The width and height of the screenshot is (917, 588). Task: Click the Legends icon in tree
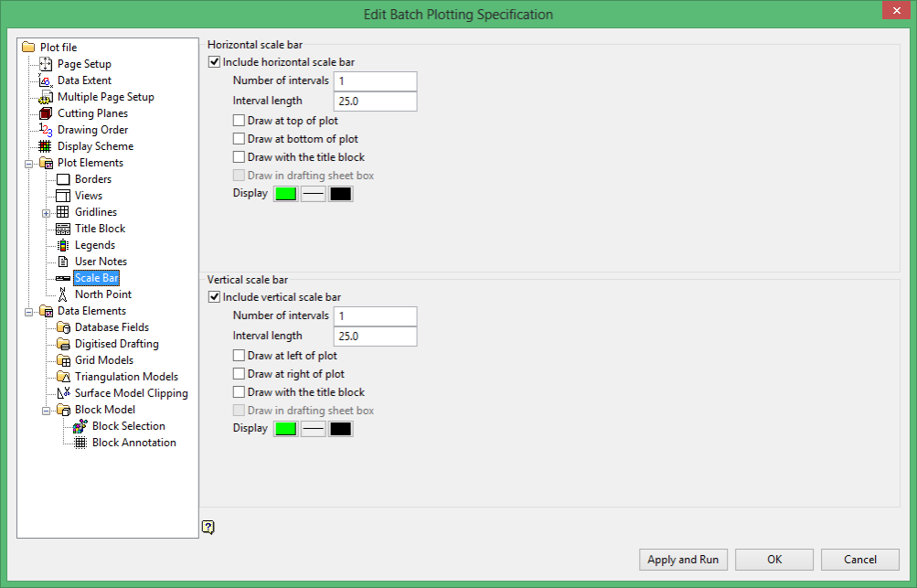pos(62,245)
